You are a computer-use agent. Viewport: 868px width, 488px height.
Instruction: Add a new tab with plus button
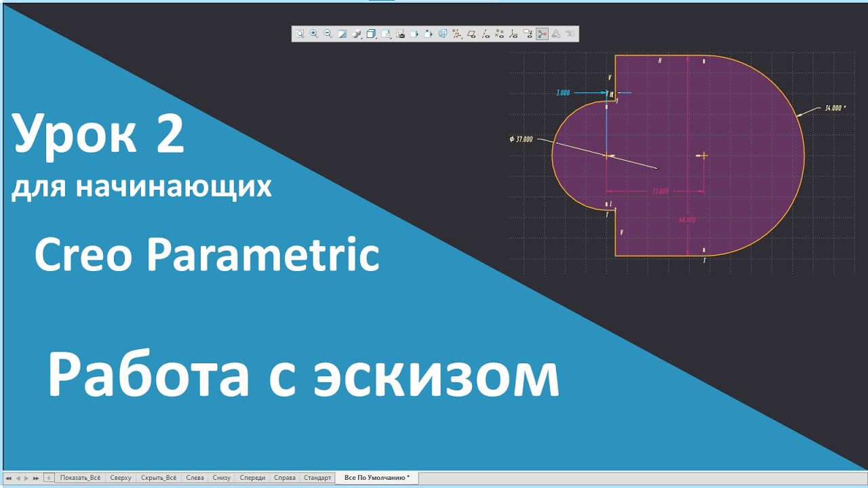[48, 478]
